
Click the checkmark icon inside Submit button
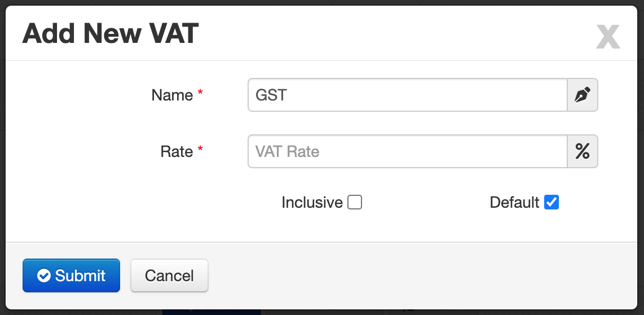coord(44,275)
